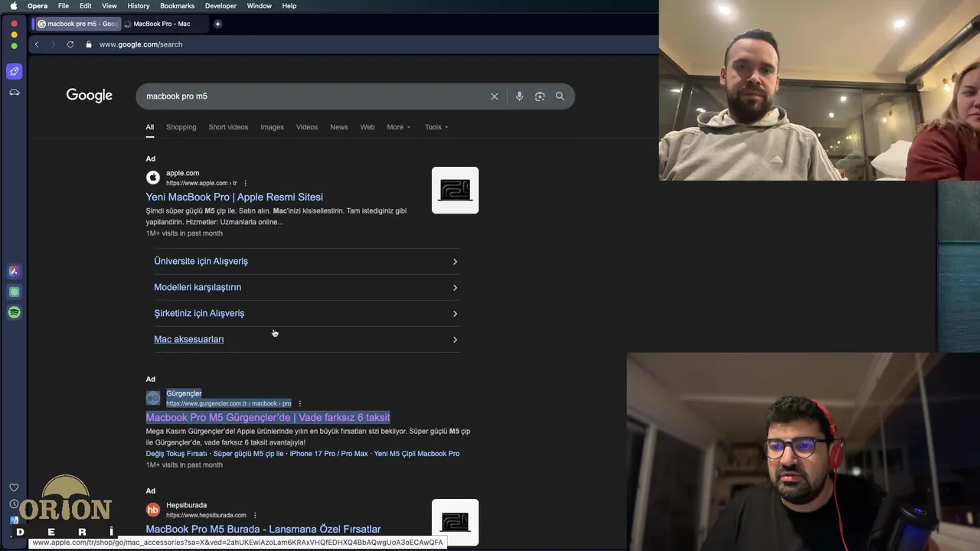Open the Apple menu

click(13, 5)
